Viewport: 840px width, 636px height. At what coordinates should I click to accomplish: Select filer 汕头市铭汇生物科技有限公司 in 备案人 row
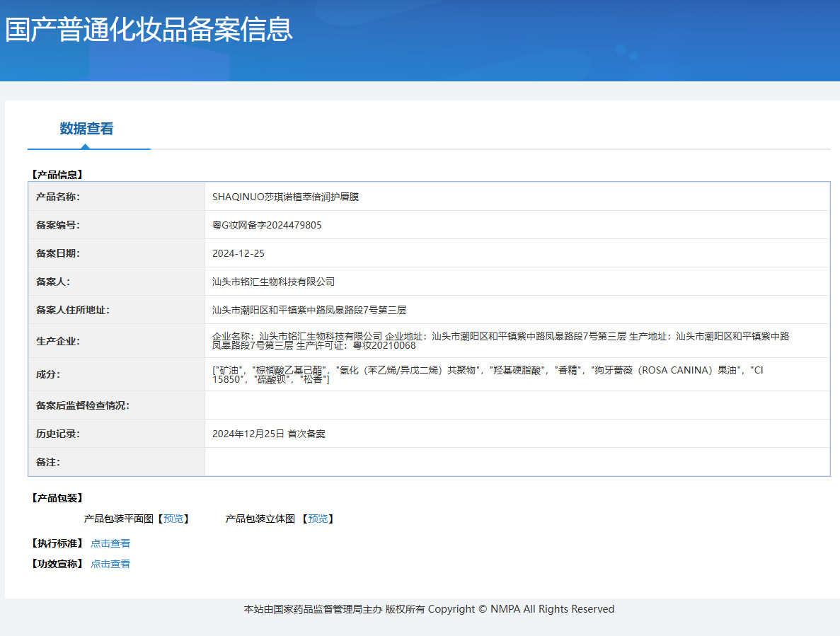273,282
